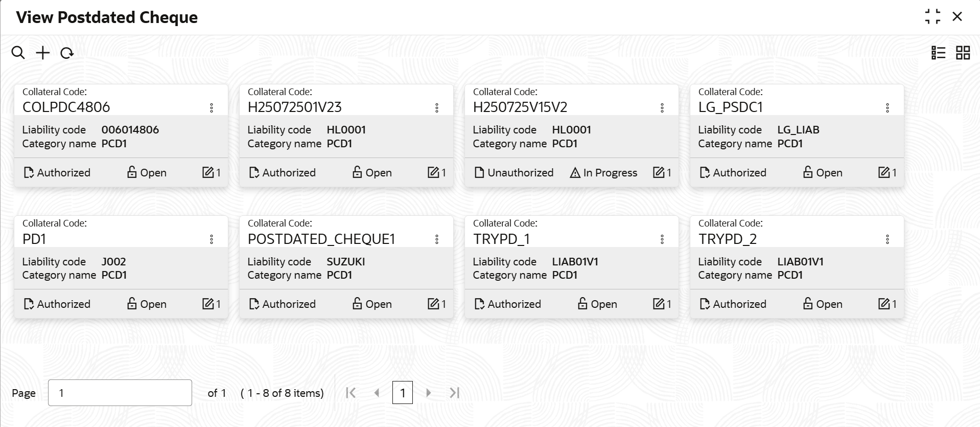Go to the previous page
980x427 pixels.
[x=377, y=393]
